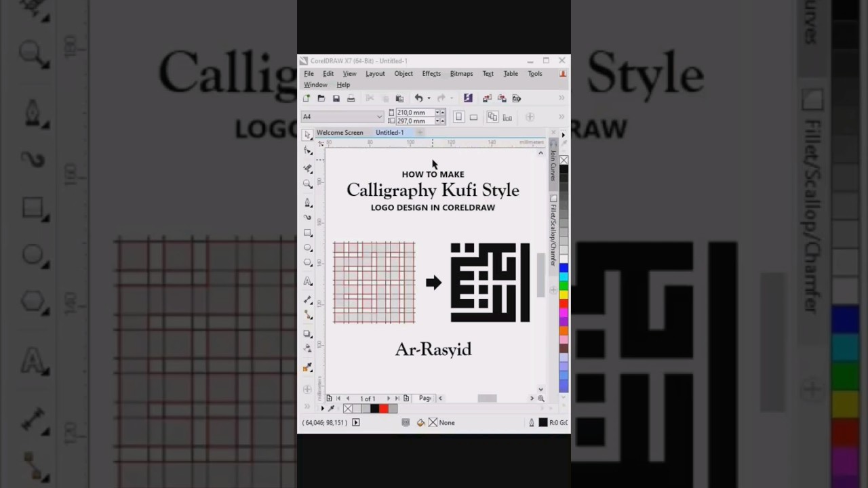Toggle apply layout to all pages
Screen dimensions: 868x488
coord(492,117)
